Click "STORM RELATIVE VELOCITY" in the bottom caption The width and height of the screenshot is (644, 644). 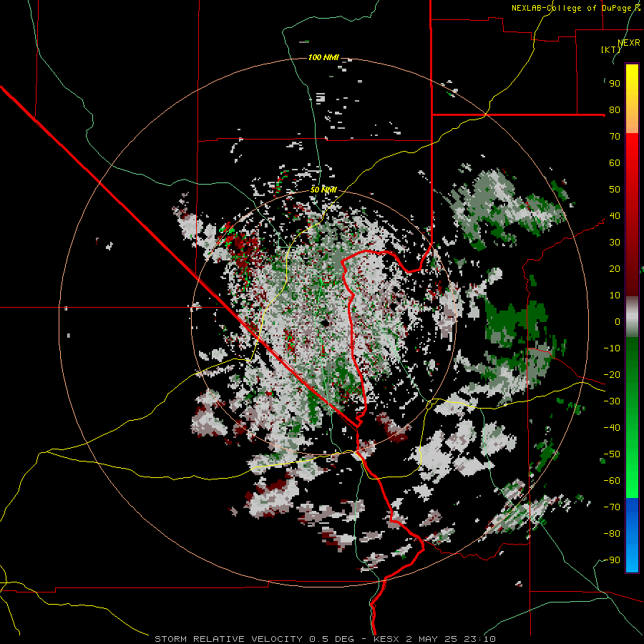(230, 639)
